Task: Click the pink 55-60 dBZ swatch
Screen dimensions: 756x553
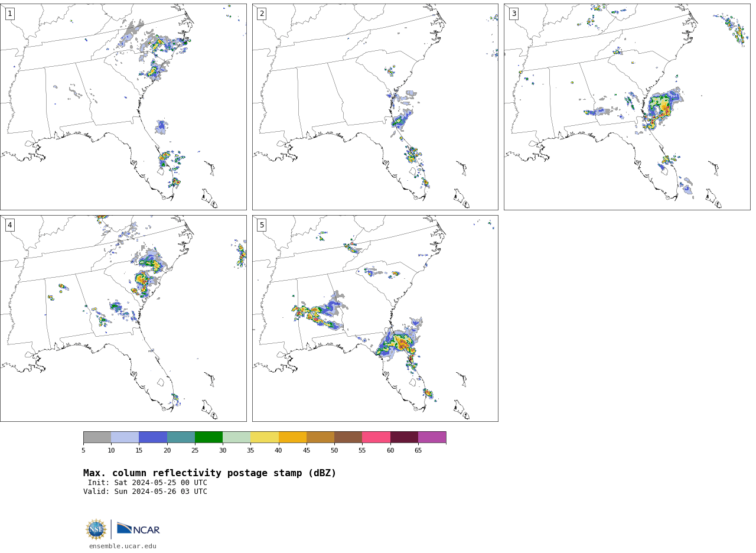Action: coord(376,437)
